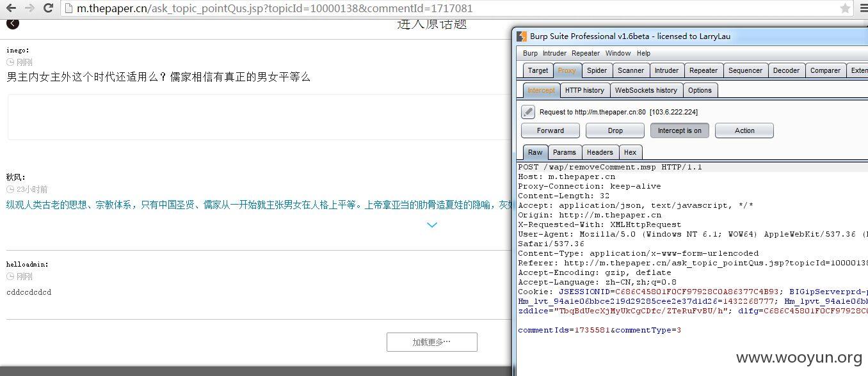Screen dimensions: 868x376
Task: Click the Drop button
Action: click(615, 130)
